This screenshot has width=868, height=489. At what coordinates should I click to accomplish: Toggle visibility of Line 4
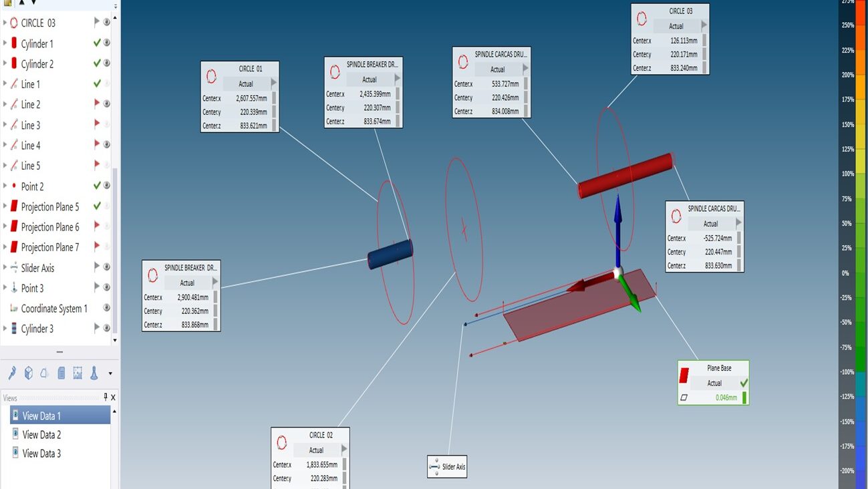[x=107, y=145]
